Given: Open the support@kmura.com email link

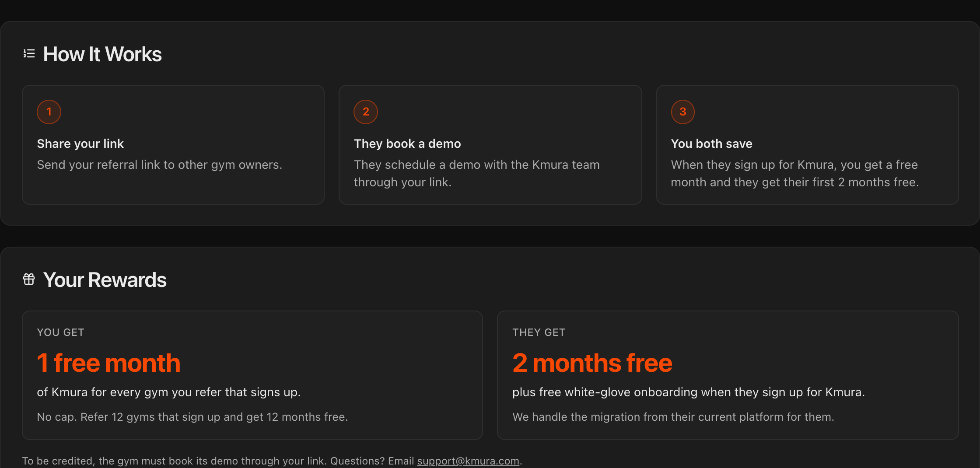Looking at the screenshot, I should click(468, 461).
